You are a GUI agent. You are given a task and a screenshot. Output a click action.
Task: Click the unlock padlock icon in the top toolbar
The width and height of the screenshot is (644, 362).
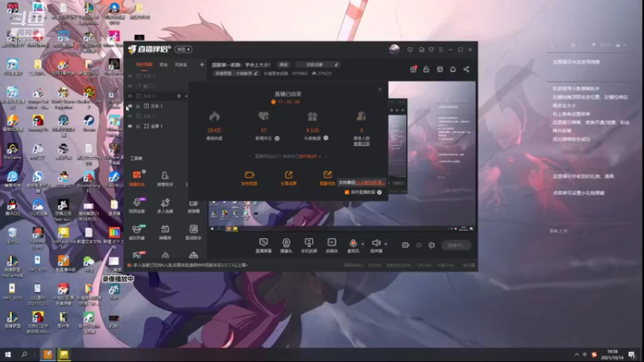coord(427,69)
